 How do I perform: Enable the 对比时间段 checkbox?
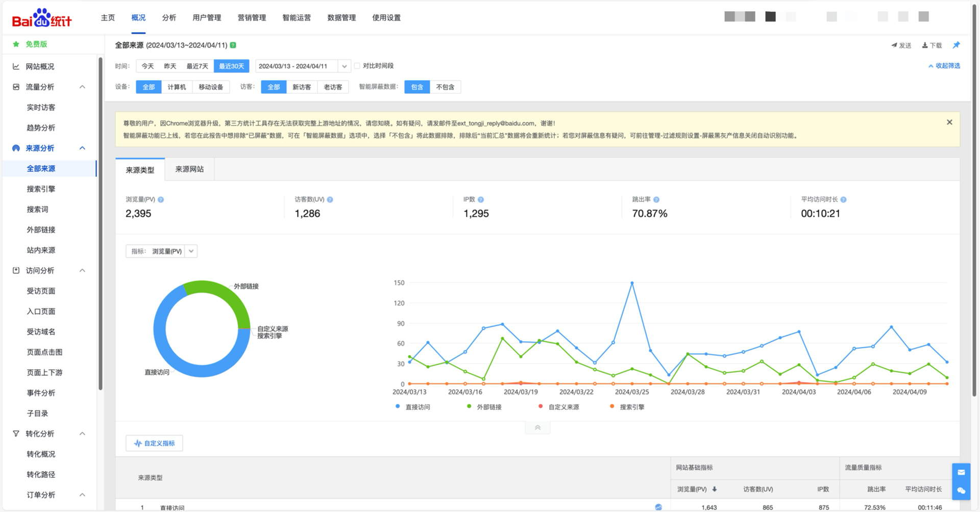click(357, 66)
